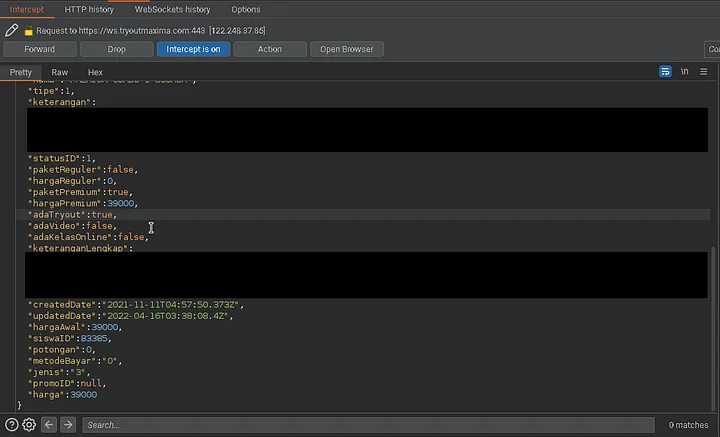Go to next search match arrow

click(68, 425)
